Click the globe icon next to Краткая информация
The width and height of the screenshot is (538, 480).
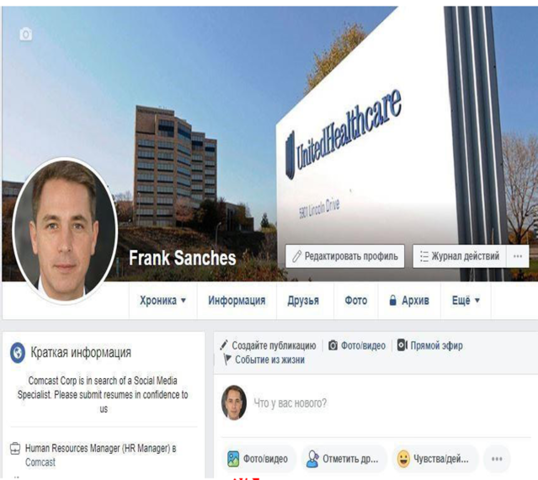tap(17, 352)
